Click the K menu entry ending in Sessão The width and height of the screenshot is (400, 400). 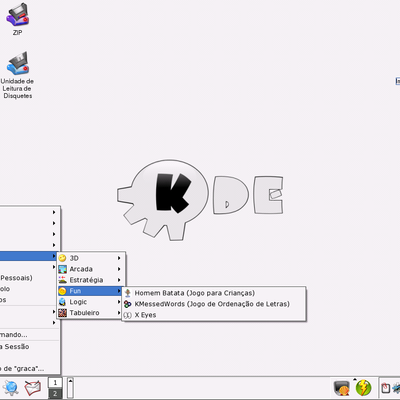29,347
